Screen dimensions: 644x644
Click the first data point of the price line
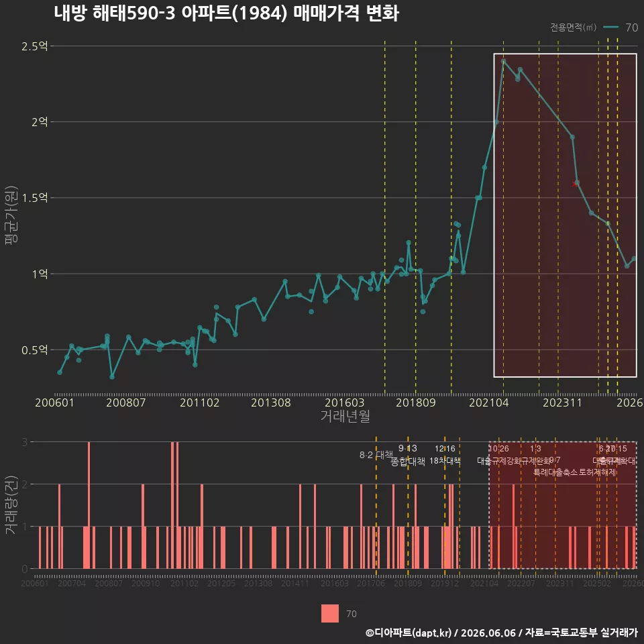(x=60, y=372)
